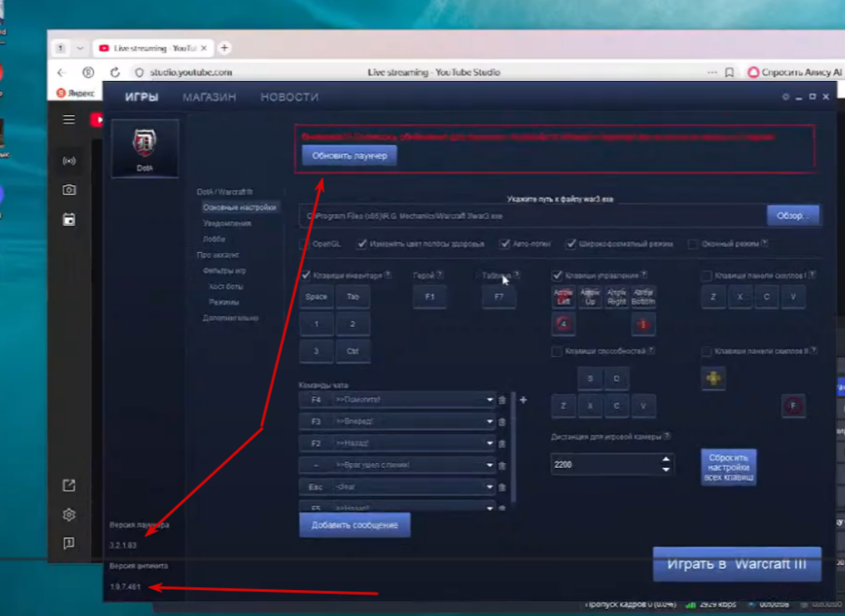Expand the F3 >>Вперед! dropdown

490,422
